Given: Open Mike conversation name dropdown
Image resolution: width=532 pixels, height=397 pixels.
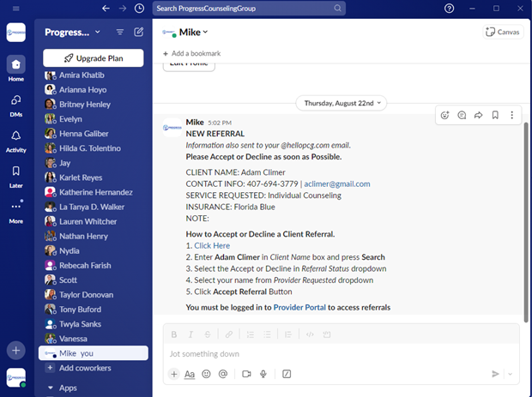Looking at the screenshot, I should 193,33.
